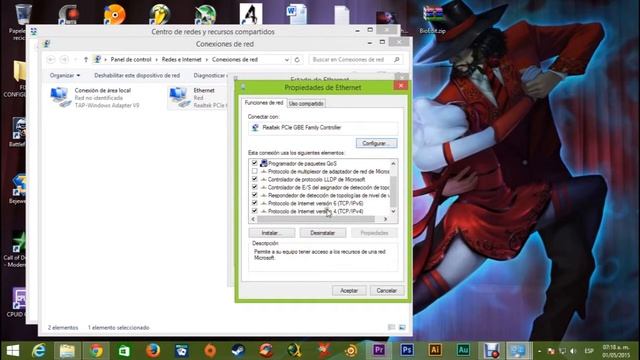Switch to the Uso compartido tab

306,104
